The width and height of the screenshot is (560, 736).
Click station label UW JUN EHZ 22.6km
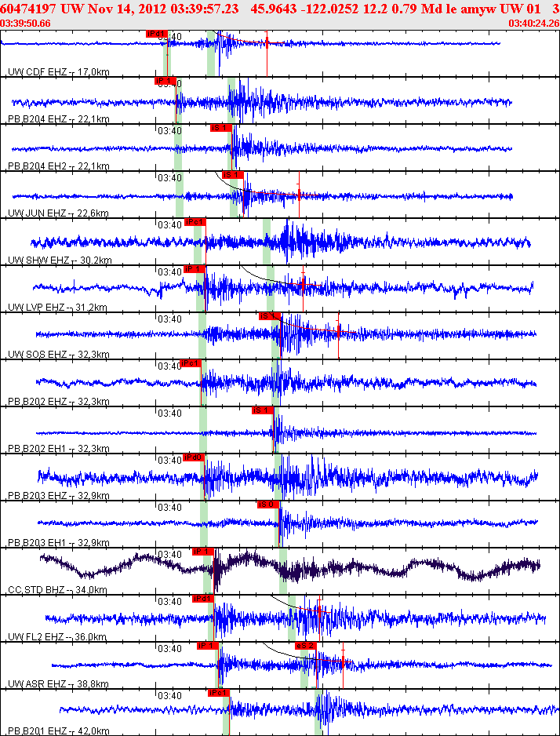coord(59,213)
